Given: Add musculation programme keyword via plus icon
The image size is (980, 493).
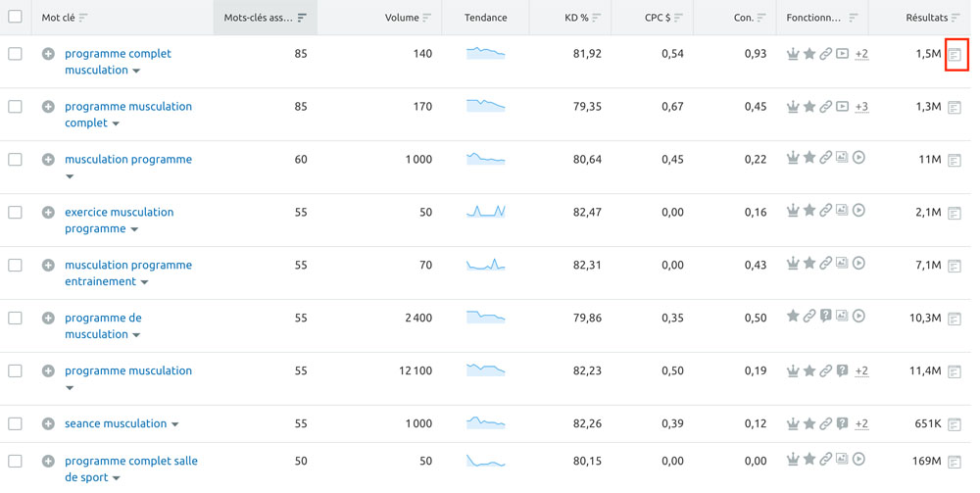Looking at the screenshot, I should [x=48, y=160].
